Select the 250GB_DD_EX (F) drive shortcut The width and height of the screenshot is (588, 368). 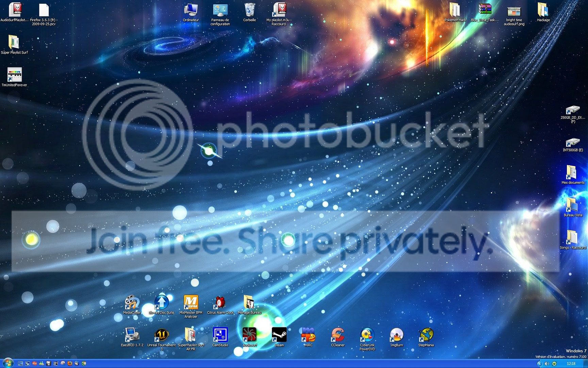coord(573,114)
